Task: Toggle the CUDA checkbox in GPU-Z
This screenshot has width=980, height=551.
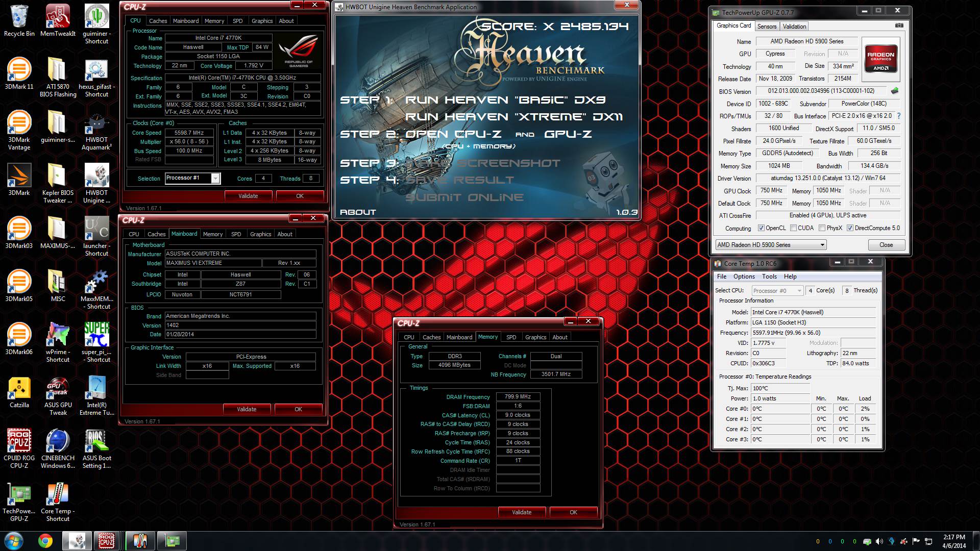Action: 793,228
